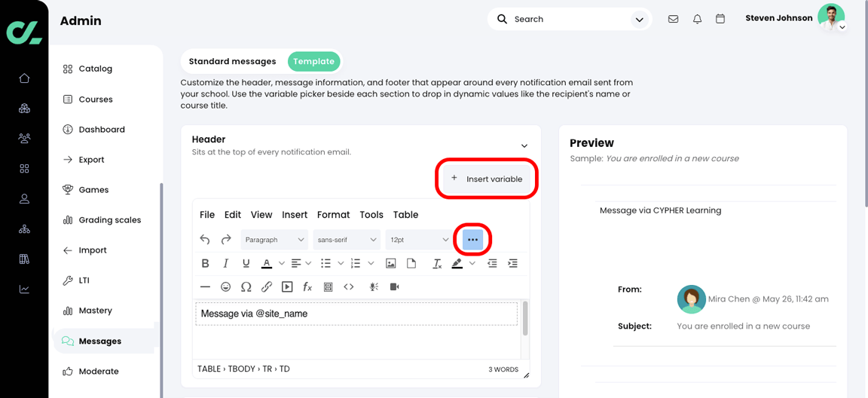Screen dimensions: 868x398
Task: Collapse toolbar with the three-dots button
Action: point(472,240)
